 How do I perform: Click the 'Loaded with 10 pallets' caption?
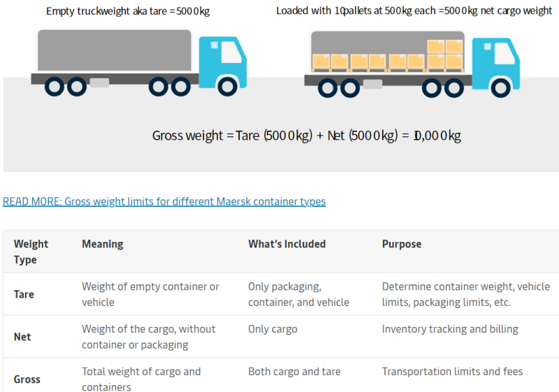(414, 10)
